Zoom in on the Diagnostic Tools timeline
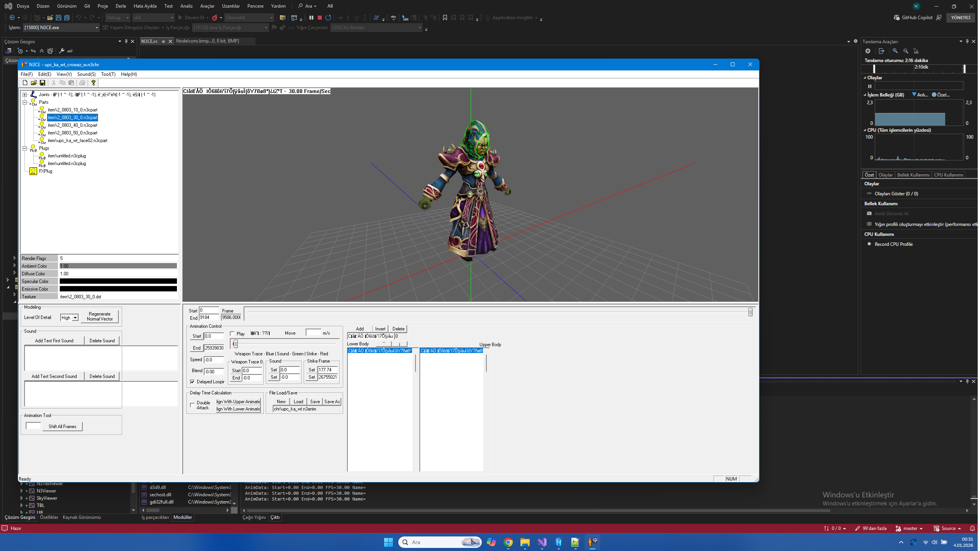980x551 pixels. (x=895, y=51)
